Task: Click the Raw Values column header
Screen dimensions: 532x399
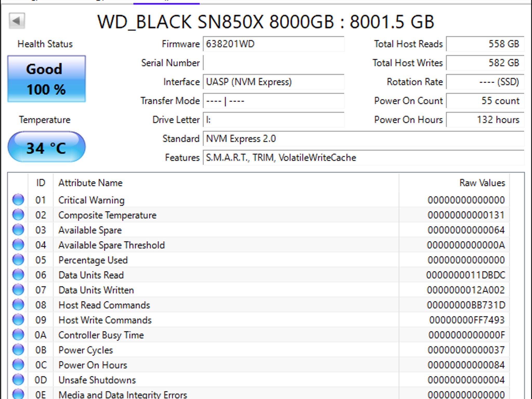Action: tap(454, 183)
